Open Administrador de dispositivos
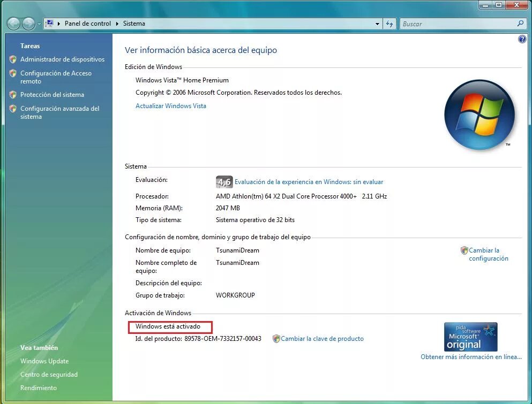Screen dimensions: 532x404 63,59
